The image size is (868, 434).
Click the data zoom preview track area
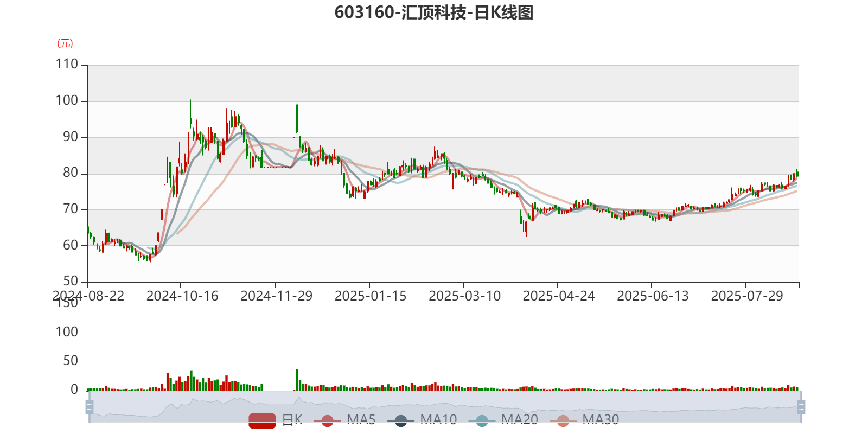pos(445,406)
